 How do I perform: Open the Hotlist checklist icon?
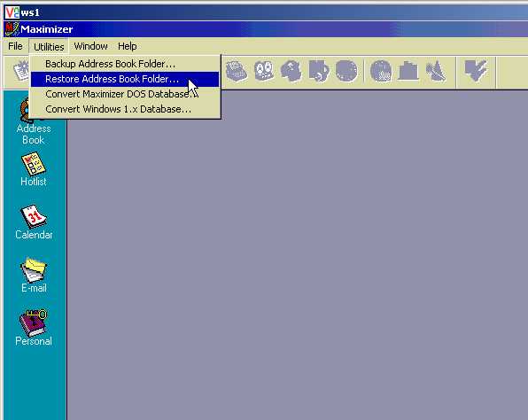click(34, 169)
